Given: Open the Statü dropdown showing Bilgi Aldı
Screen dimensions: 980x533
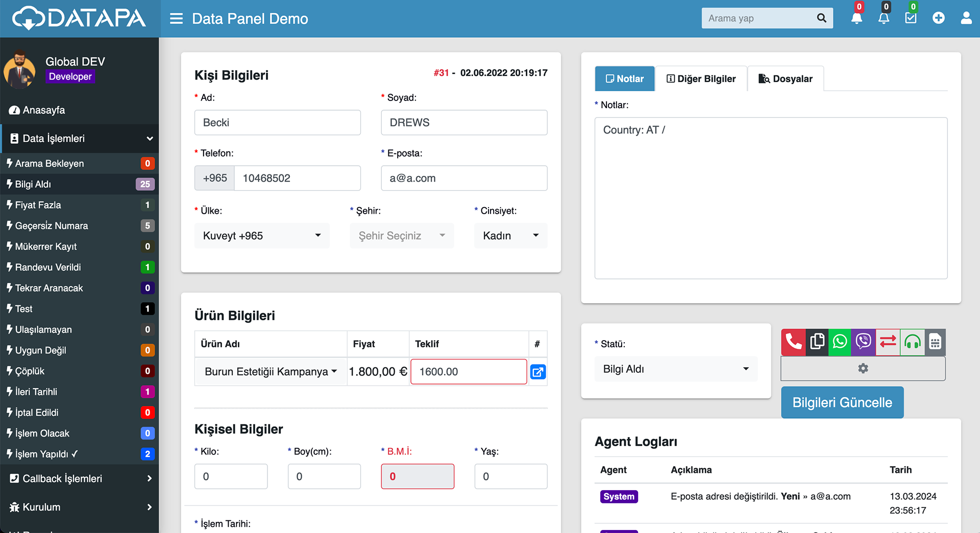Looking at the screenshot, I should [675, 369].
